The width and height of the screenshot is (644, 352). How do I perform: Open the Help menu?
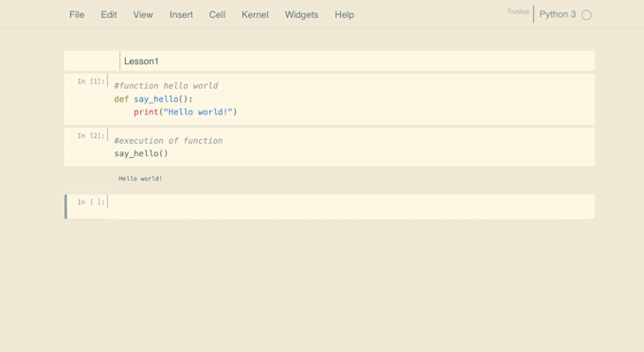[x=344, y=15]
